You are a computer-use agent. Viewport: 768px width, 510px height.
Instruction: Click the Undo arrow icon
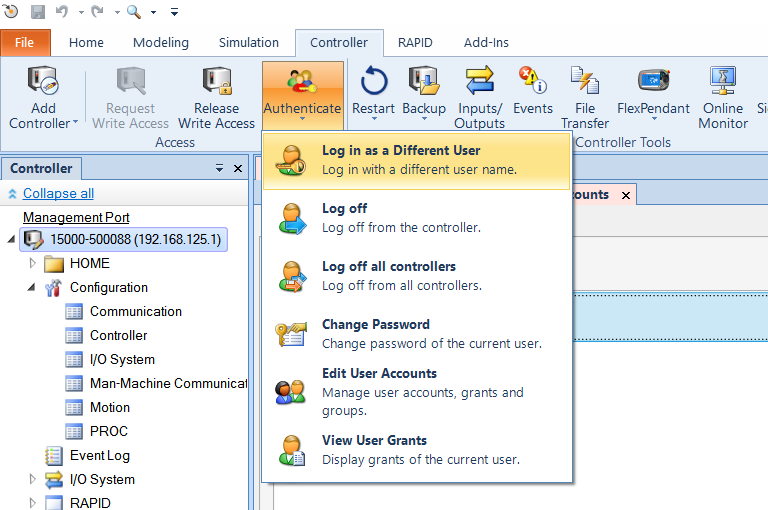click(62, 11)
